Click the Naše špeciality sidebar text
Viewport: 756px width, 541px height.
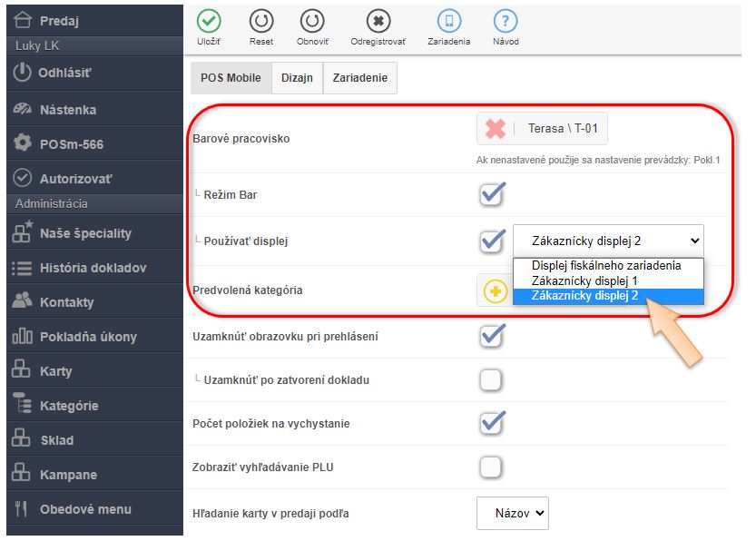pos(86,233)
